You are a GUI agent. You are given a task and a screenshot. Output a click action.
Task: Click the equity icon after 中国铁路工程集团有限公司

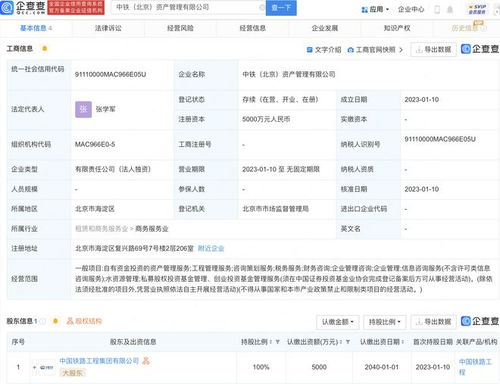tap(146, 361)
